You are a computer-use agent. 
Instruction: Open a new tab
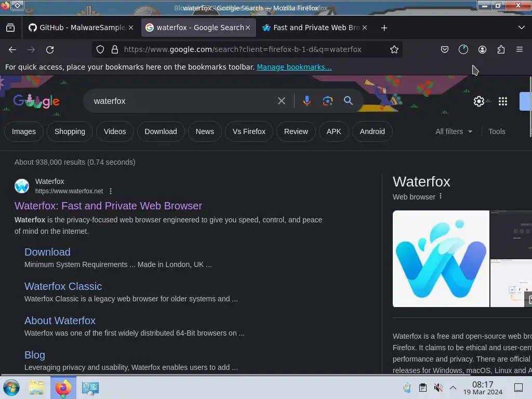384,28
